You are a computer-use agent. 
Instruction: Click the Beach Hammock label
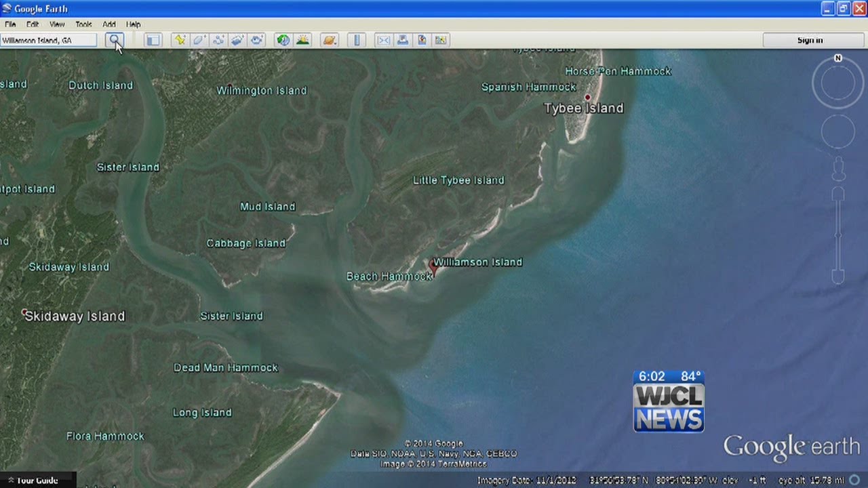click(389, 277)
